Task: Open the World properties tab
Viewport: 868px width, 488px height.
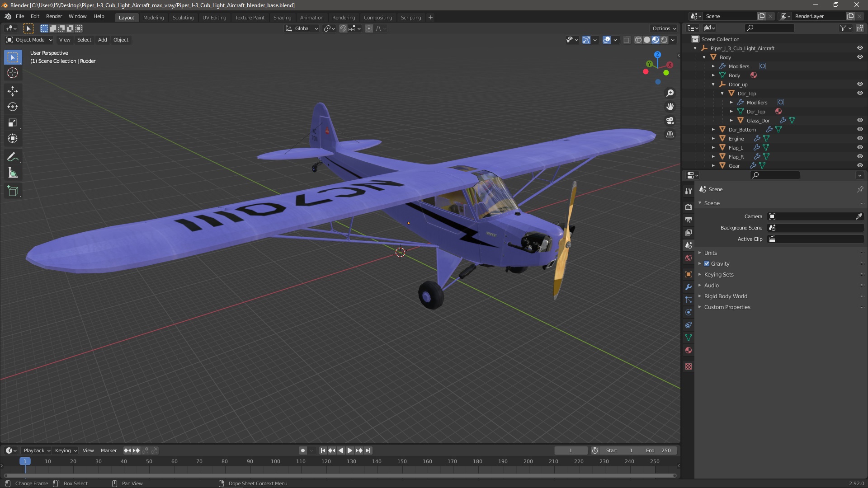Action: [x=689, y=258]
